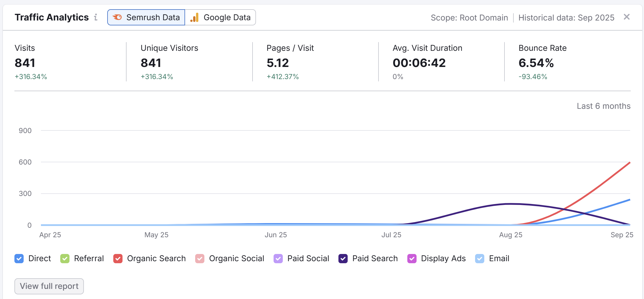Switch to the Google Data tab
This screenshot has width=644, height=299.
pos(221,17)
